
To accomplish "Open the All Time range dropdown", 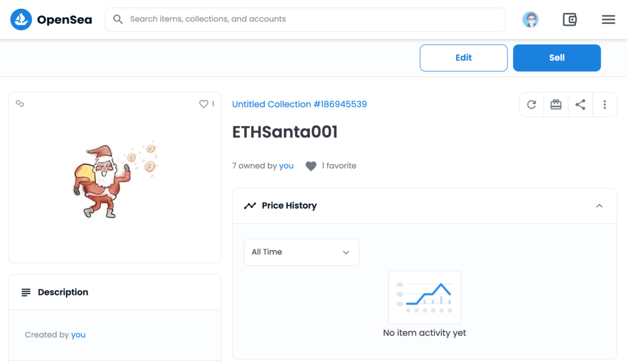I will (x=301, y=252).
